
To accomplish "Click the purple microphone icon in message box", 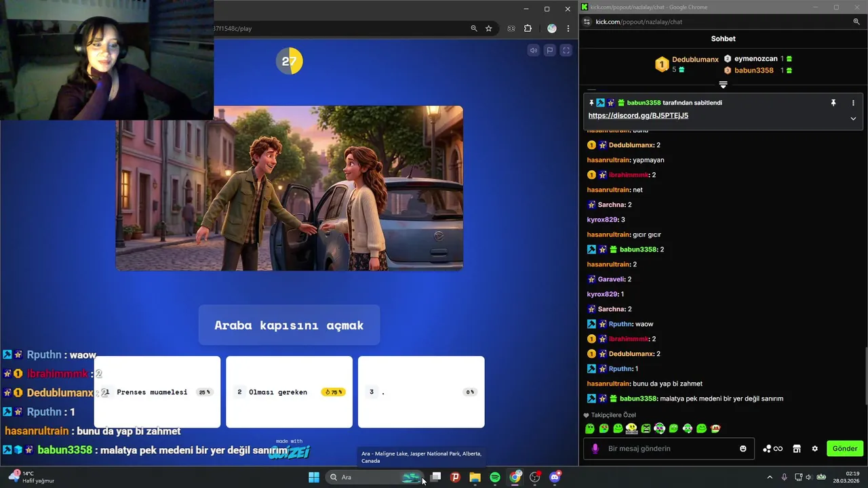I will (x=595, y=449).
